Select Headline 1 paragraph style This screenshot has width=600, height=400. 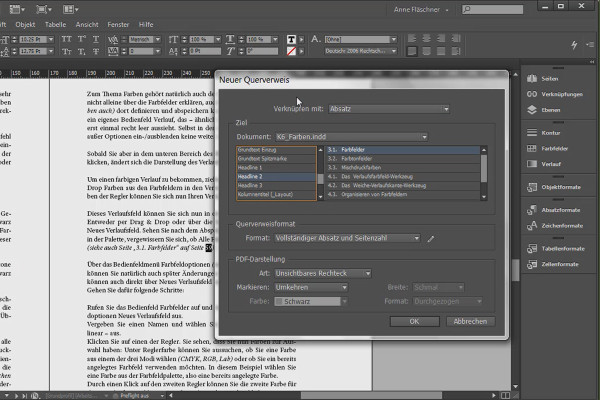(x=276, y=168)
